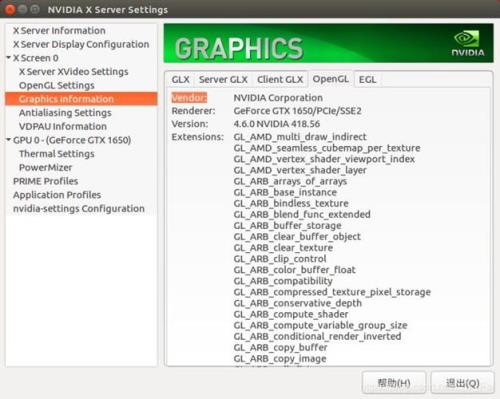This screenshot has width=500, height=399.
Task: Click GL_ARB_copy_image extension
Action: coord(280,359)
